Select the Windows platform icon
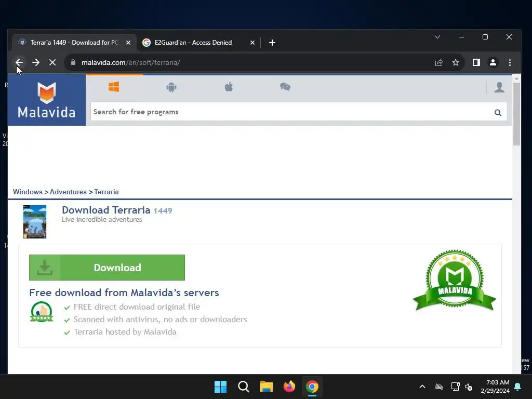 [x=114, y=87]
